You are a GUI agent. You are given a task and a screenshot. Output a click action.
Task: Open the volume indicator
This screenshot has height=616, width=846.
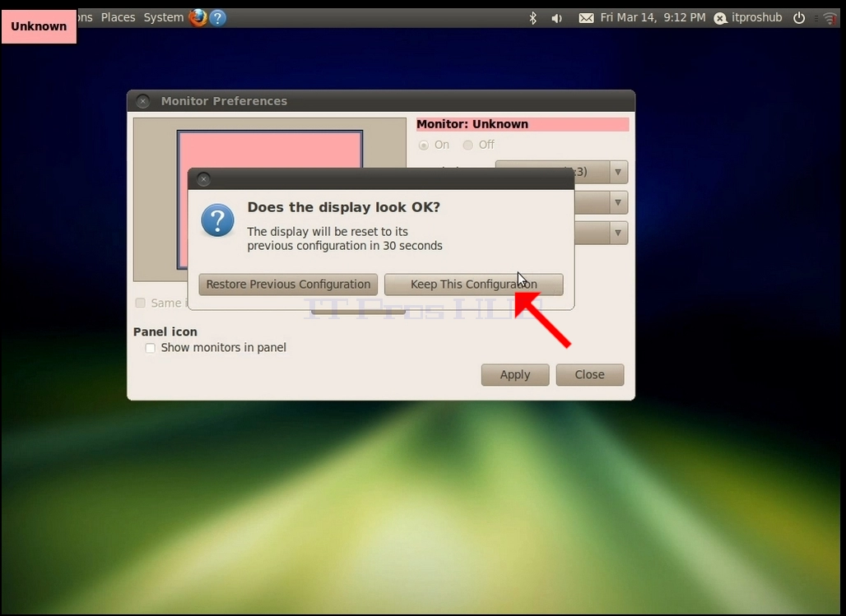click(x=557, y=18)
